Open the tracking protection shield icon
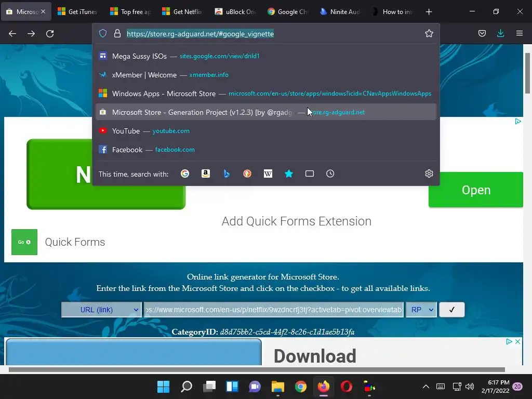 (x=103, y=33)
